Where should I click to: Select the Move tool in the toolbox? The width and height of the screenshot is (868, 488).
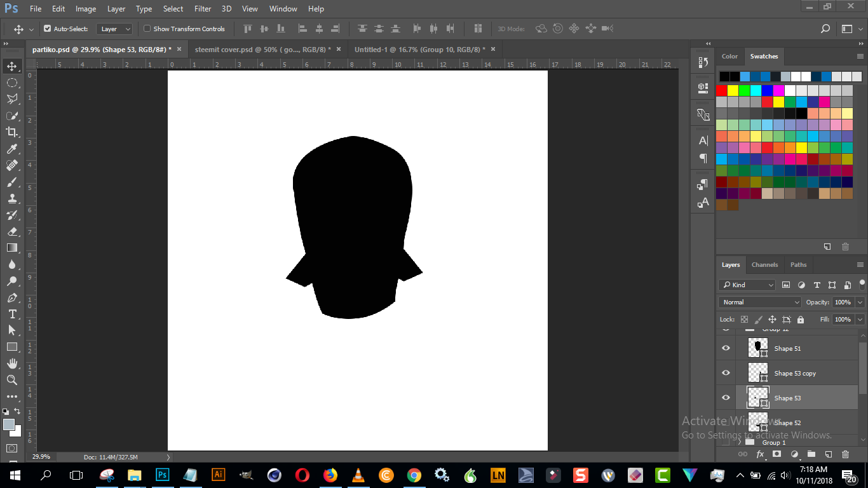[12, 66]
